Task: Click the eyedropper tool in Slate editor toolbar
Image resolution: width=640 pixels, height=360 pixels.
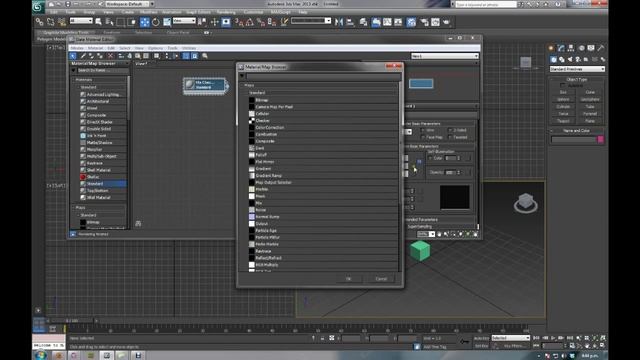Action: pyautogui.click(x=83, y=56)
